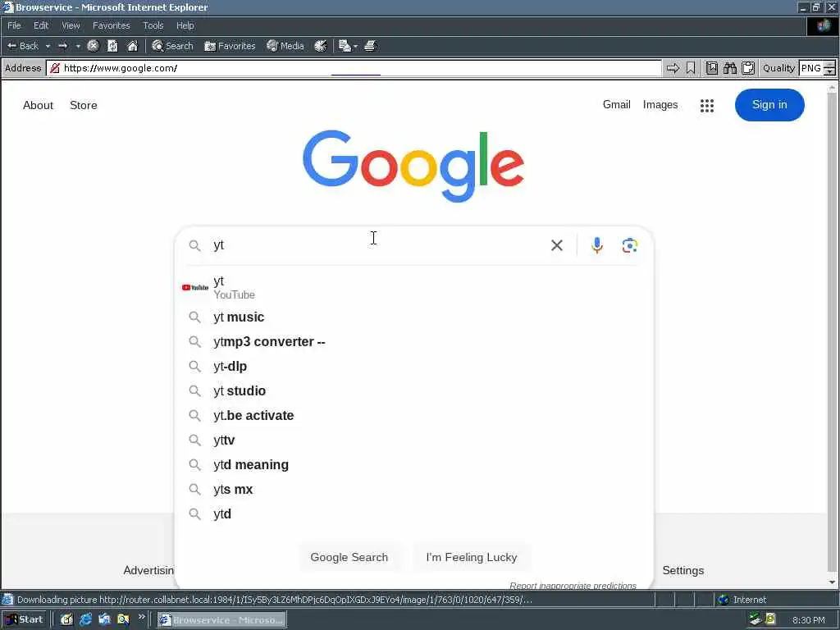Screen dimensions: 840x630
Task: Select the 'yt music' suggestion
Action: pyautogui.click(x=413, y=317)
